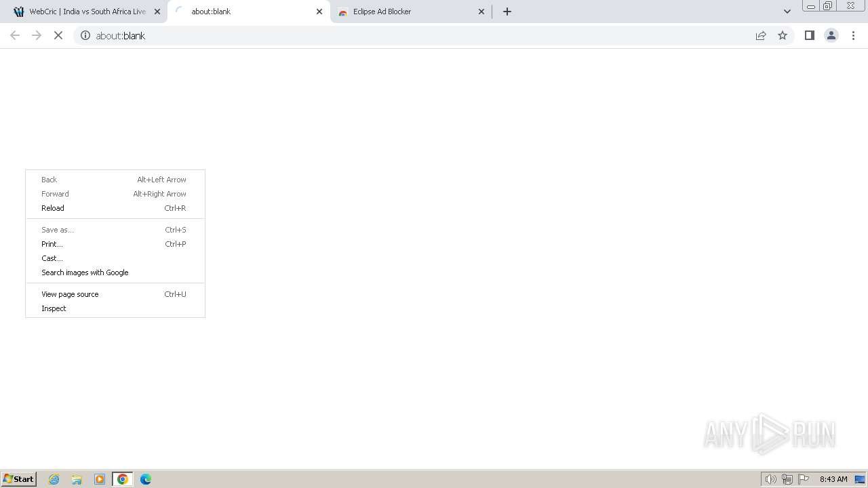Image resolution: width=868 pixels, height=488 pixels.
Task: Close the WebCric tab
Action: (x=157, y=12)
